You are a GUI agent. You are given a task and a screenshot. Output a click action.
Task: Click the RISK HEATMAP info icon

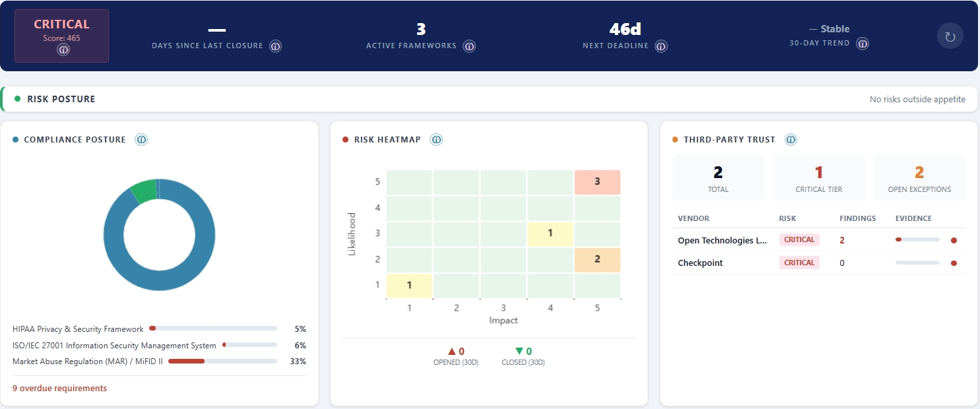click(x=436, y=139)
